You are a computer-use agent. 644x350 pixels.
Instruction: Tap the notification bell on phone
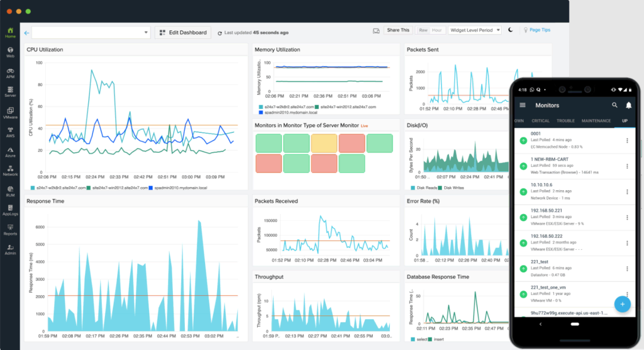coord(628,105)
